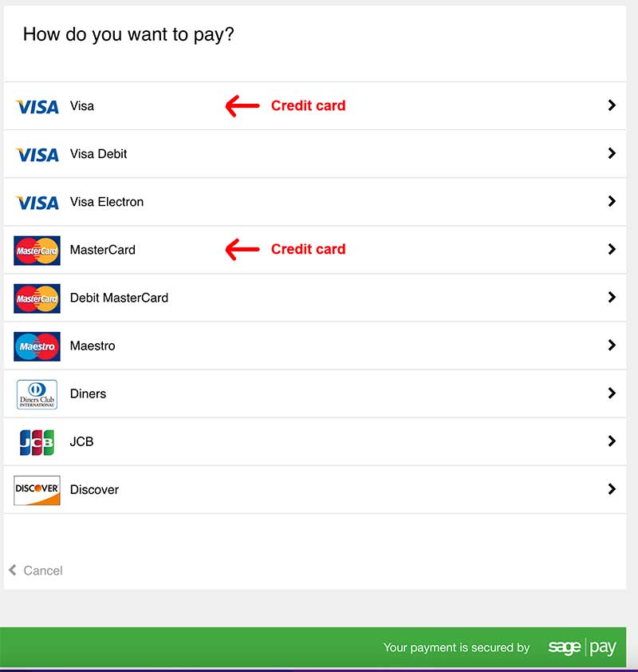Click the Visa Electron logo icon
The height and width of the screenshot is (672, 638).
click(x=37, y=202)
